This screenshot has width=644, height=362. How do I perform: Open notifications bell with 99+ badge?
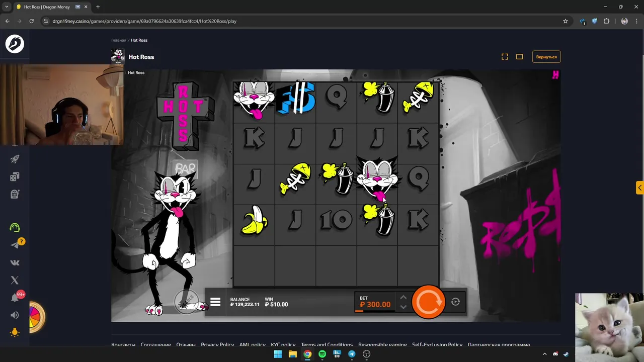[x=15, y=298]
